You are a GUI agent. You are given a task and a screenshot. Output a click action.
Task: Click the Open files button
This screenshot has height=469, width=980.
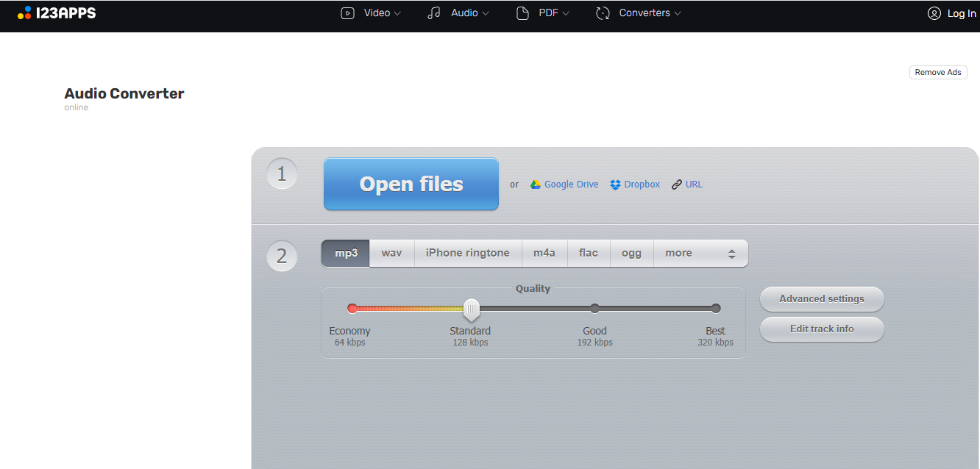[x=411, y=184]
